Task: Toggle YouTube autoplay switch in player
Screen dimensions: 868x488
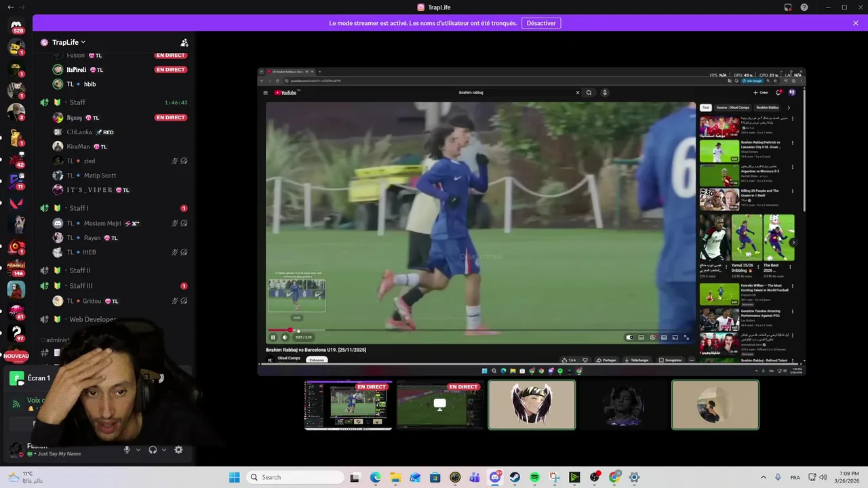Action: click(x=629, y=337)
